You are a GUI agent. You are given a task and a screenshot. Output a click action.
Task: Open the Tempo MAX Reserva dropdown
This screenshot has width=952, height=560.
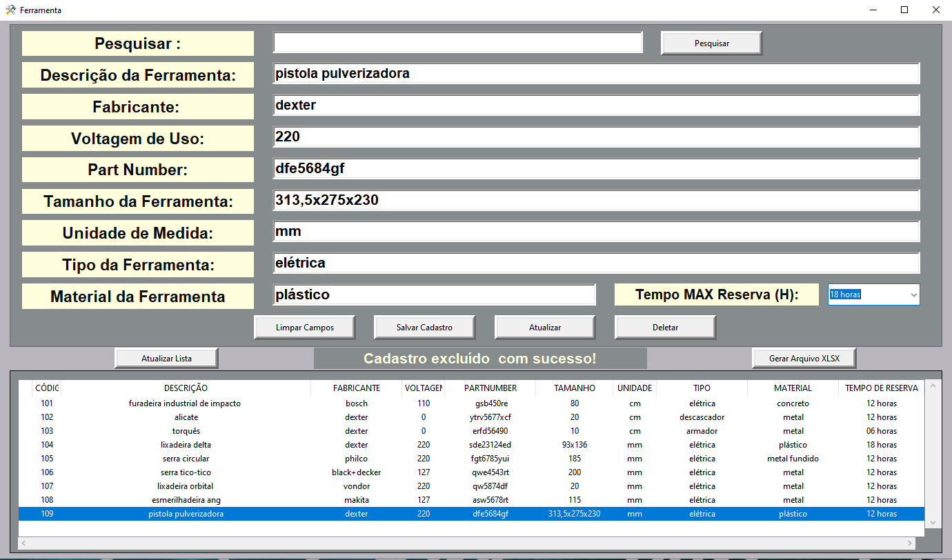coord(913,294)
